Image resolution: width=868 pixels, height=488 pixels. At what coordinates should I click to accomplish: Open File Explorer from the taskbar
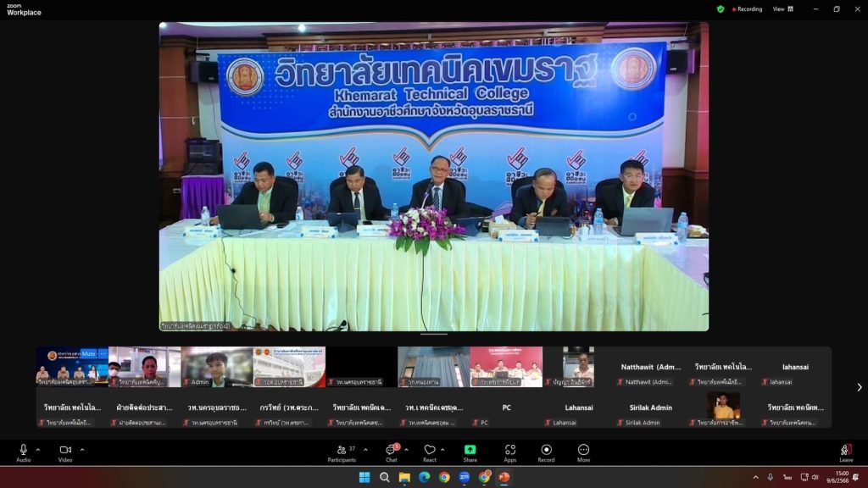click(404, 477)
